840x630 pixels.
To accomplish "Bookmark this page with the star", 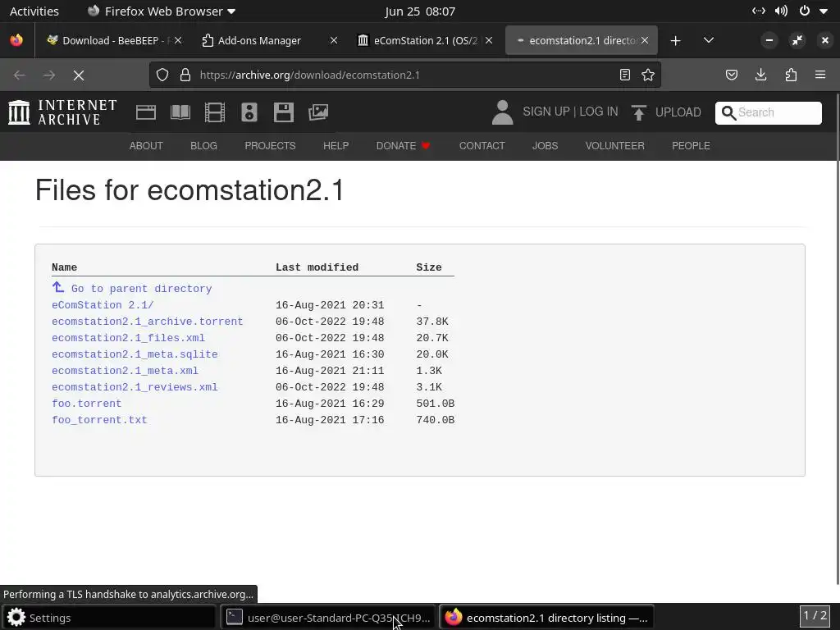I will (x=648, y=75).
